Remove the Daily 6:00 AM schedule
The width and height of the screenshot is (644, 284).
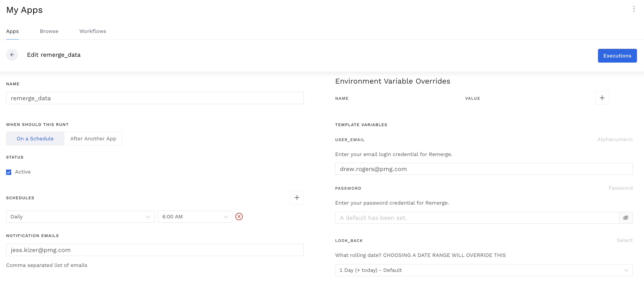click(239, 217)
